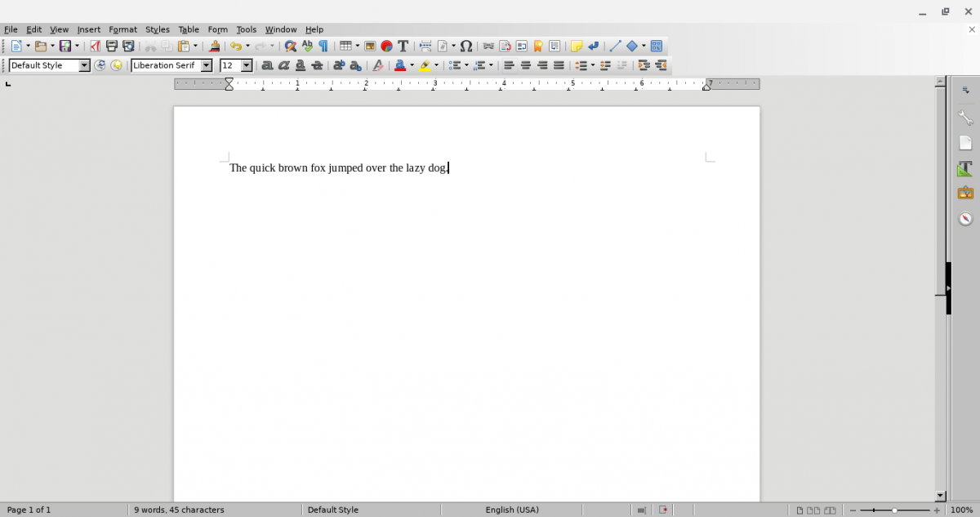Toggle Underline formatting
This screenshot has height=517, width=980.
point(301,65)
